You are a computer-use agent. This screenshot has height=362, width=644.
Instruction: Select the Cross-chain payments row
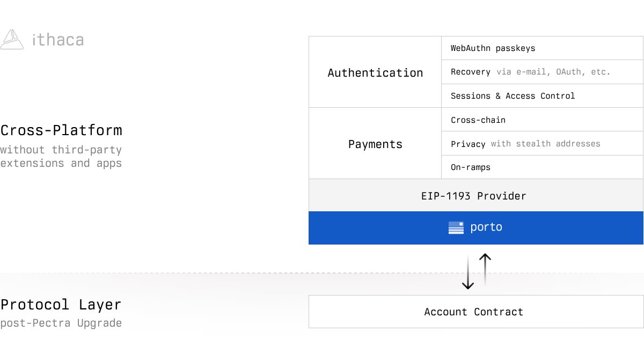coord(542,120)
